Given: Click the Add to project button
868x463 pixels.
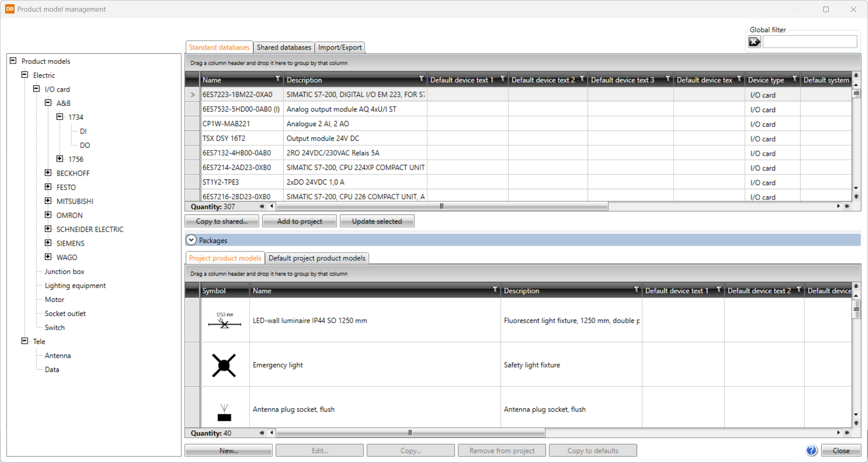Looking at the screenshot, I should click(299, 221).
